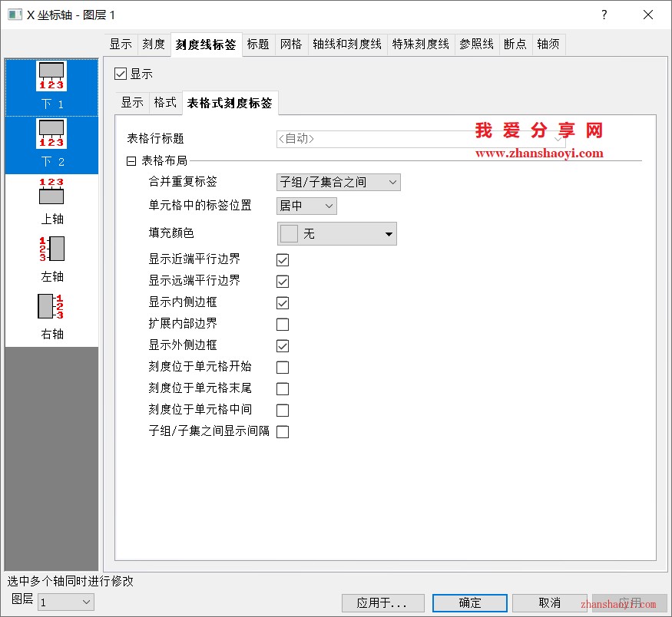Click the 确定 button
This screenshot has height=617, width=672.
coord(470,603)
